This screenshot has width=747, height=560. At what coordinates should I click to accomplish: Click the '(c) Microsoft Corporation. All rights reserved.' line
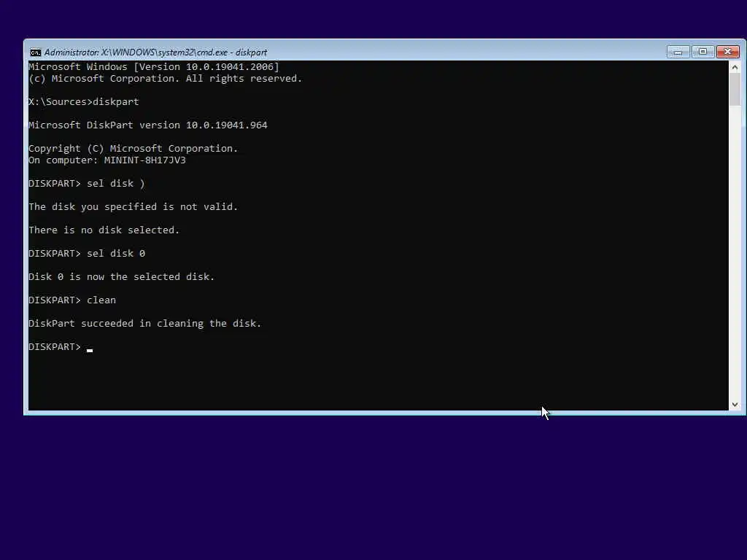[166, 79]
